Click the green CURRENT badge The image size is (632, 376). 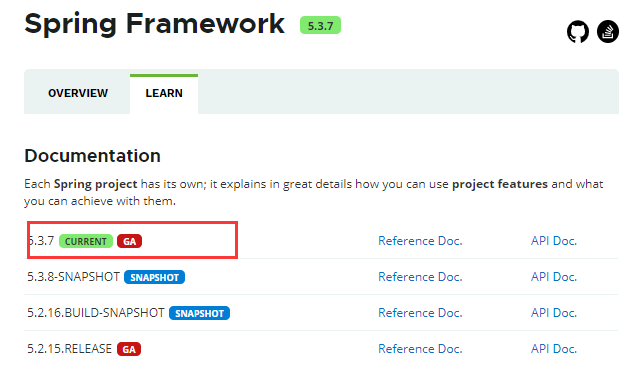(x=86, y=241)
